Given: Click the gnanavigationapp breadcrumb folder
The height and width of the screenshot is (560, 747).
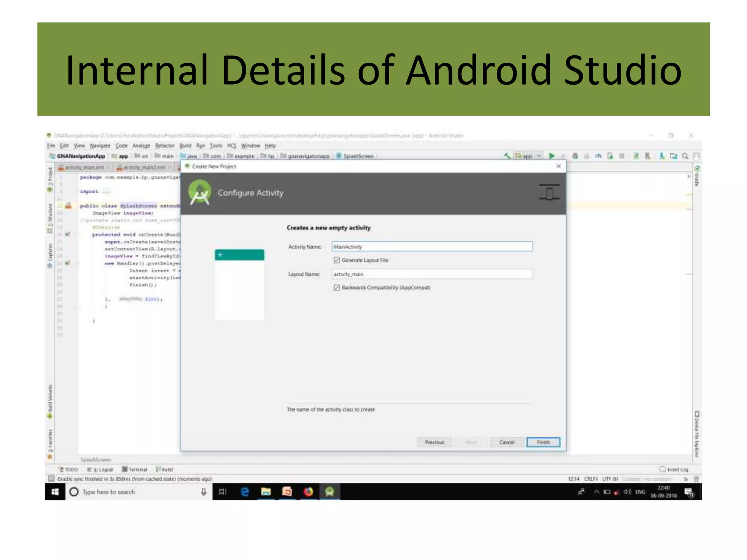Looking at the screenshot, I should 305,156.
